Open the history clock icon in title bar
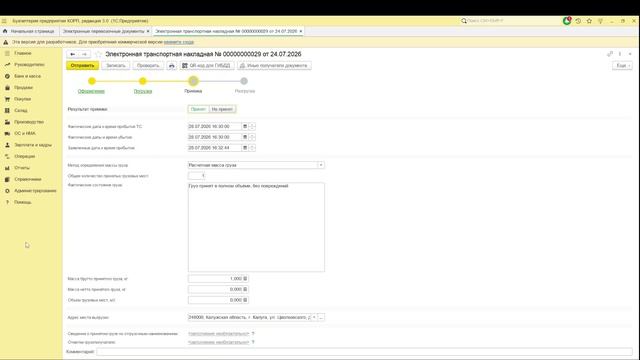The width and height of the screenshot is (640, 360). coord(578,21)
